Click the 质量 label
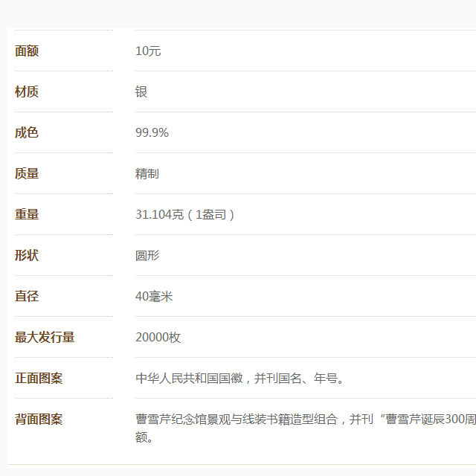 click(27, 173)
